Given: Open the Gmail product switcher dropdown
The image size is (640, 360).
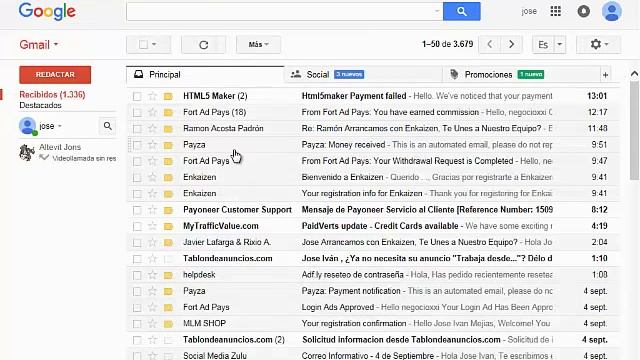Looking at the screenshot, I should (x=39, y=44).
